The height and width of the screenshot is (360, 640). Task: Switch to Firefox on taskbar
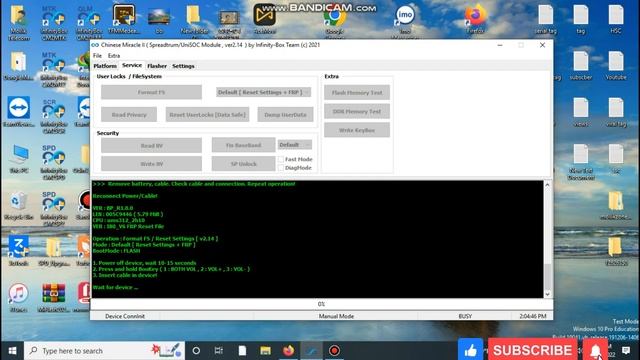[288, 351]
